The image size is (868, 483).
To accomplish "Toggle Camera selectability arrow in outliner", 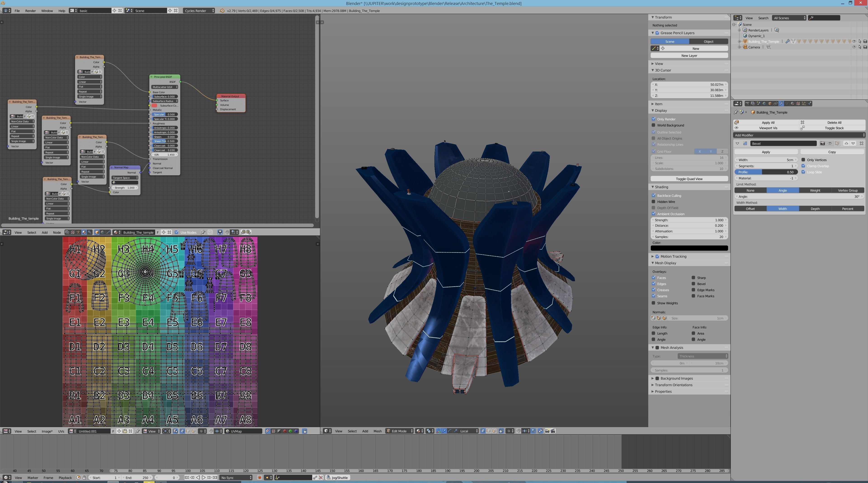I will tap(860, 47).
